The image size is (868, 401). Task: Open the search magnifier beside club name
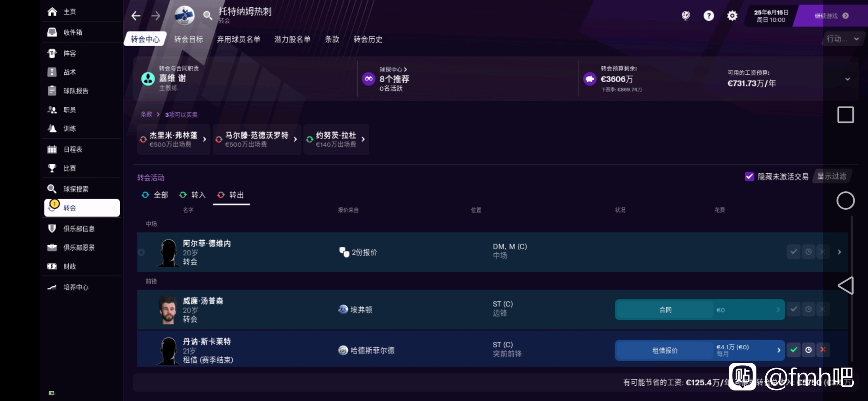point(208,16)
